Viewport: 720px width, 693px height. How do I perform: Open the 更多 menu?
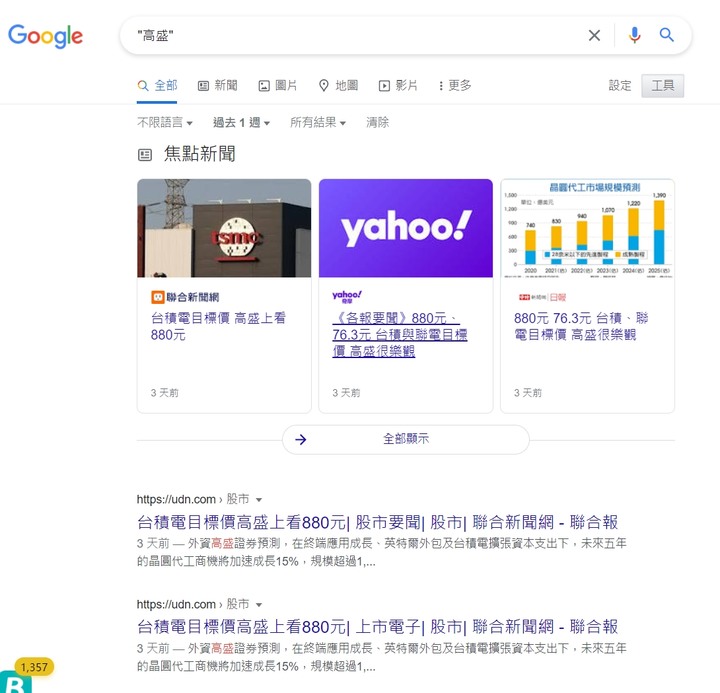click(x=455, y=85)
